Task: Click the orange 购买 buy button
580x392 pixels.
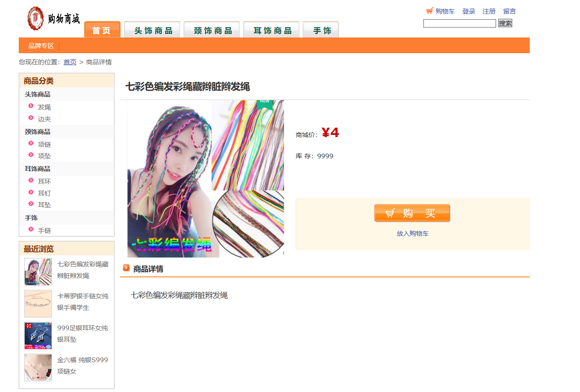Action: [x=412, y=213]
